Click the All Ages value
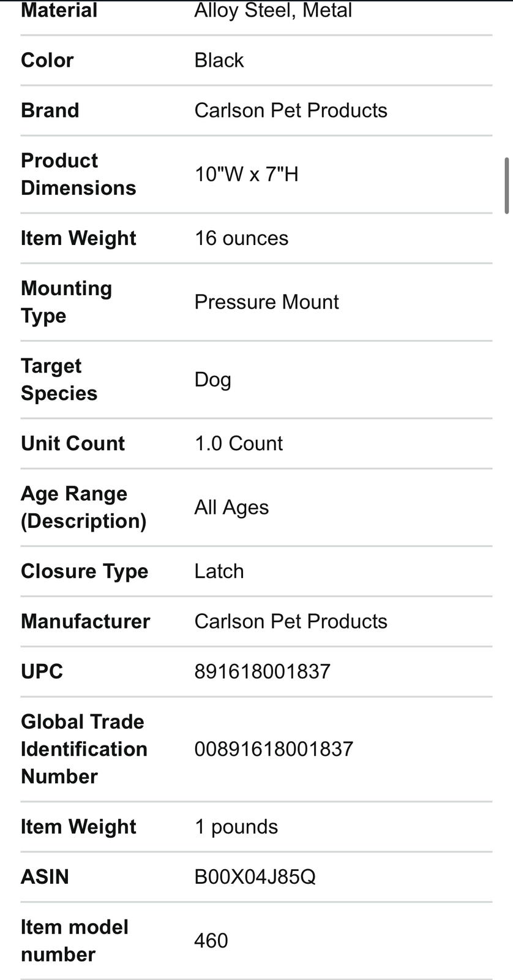This screenshot has width=513, height=980. click(231, 507)
